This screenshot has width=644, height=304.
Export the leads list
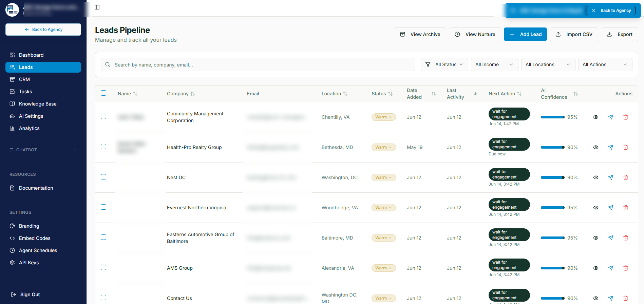tap(620, 34)
